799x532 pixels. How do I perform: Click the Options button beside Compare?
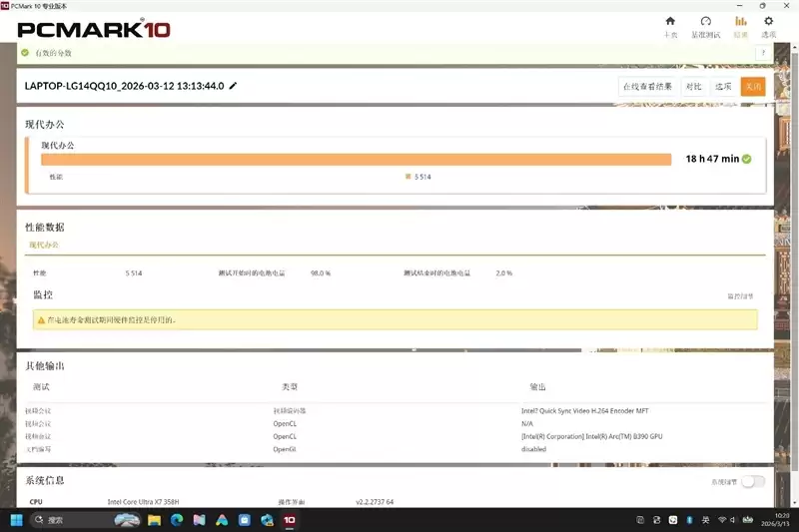[723, 87]
